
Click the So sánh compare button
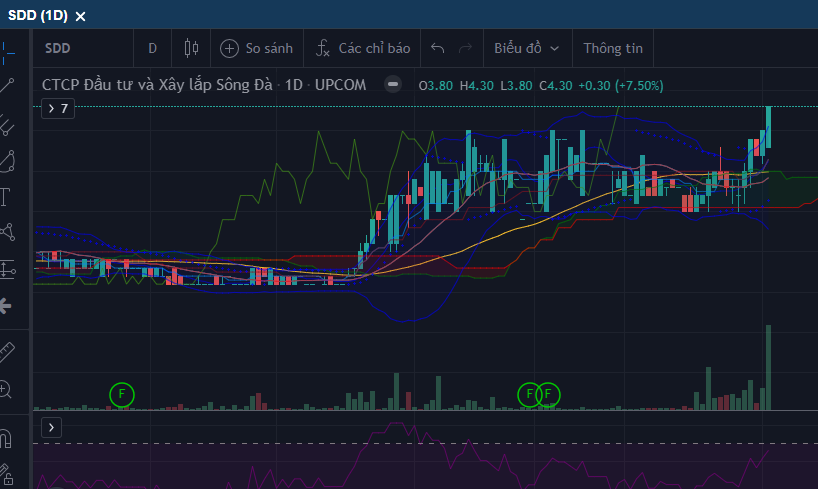(257, 48)
